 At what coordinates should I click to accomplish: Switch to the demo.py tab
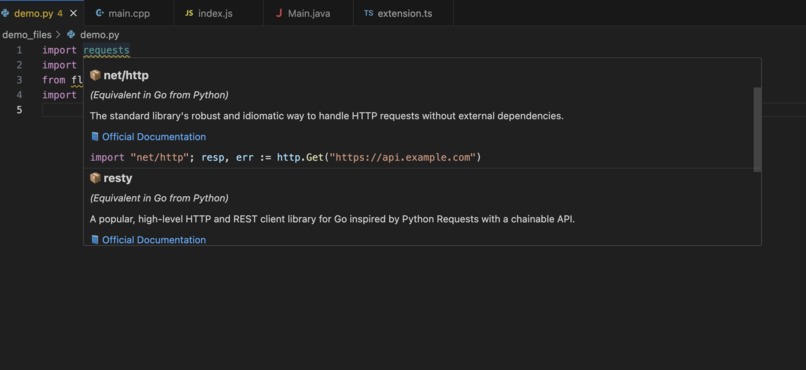click(41, 13)
